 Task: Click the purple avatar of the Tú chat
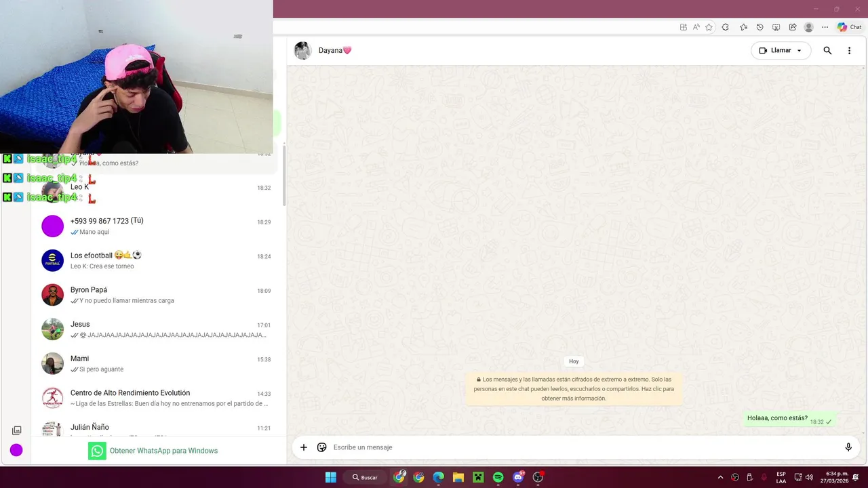(52, 226)
